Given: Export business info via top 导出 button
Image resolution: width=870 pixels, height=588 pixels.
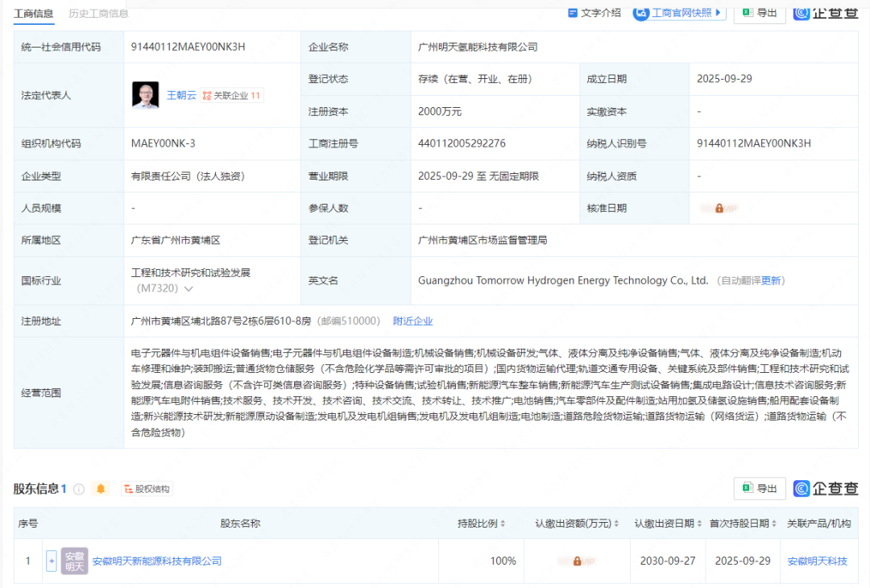Looking at the screenshot, I should [760, 13].
